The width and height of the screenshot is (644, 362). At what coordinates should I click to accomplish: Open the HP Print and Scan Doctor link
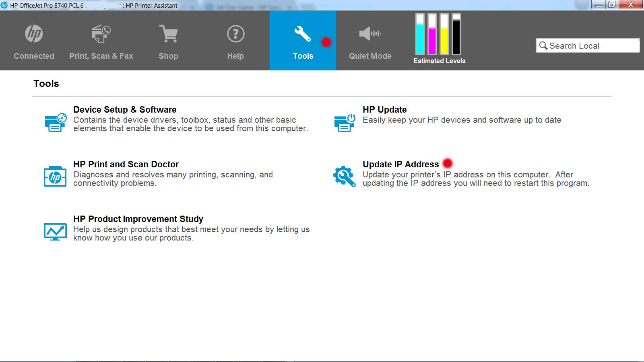coord(126,164)
